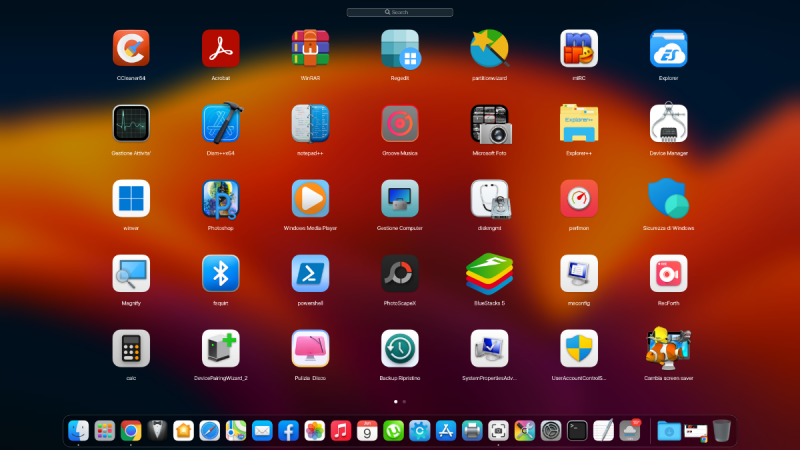
Task: Open WinRAR
Action: (x=310, y=48)
